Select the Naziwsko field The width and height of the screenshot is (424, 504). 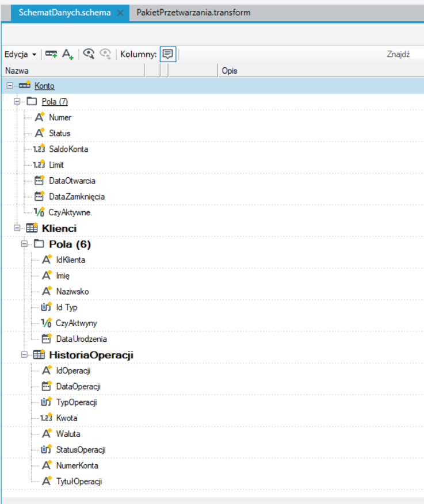tap(72, 292)
